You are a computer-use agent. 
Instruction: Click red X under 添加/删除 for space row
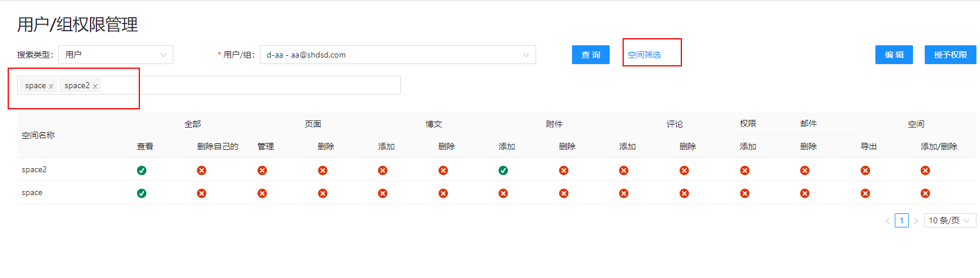(x=925, y=193)
